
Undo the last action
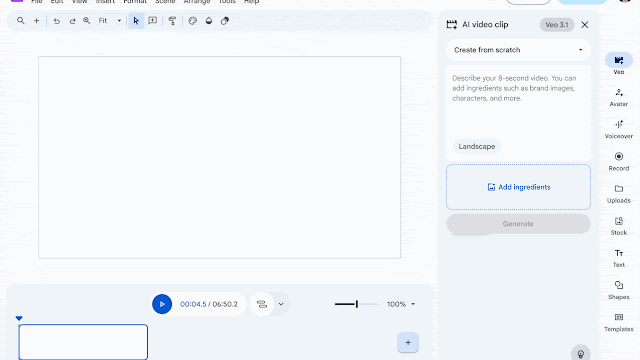coord(57,21)
